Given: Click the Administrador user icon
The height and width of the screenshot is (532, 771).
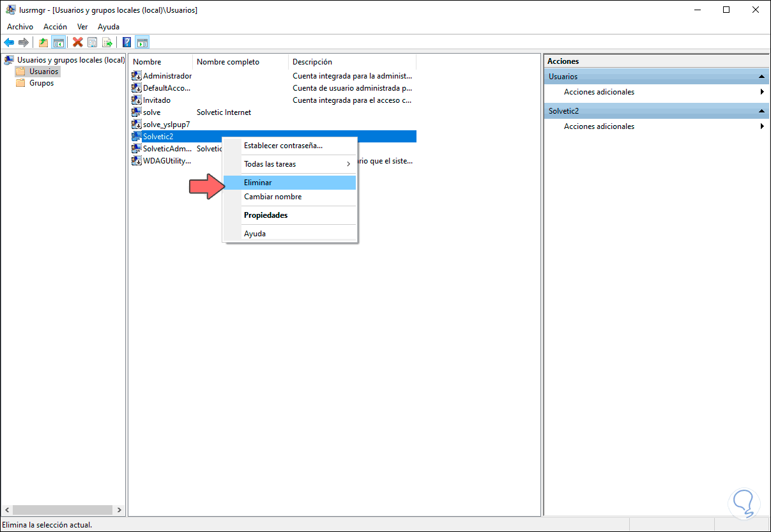Looking at the screenshot, I should click(x=136, y=76).
